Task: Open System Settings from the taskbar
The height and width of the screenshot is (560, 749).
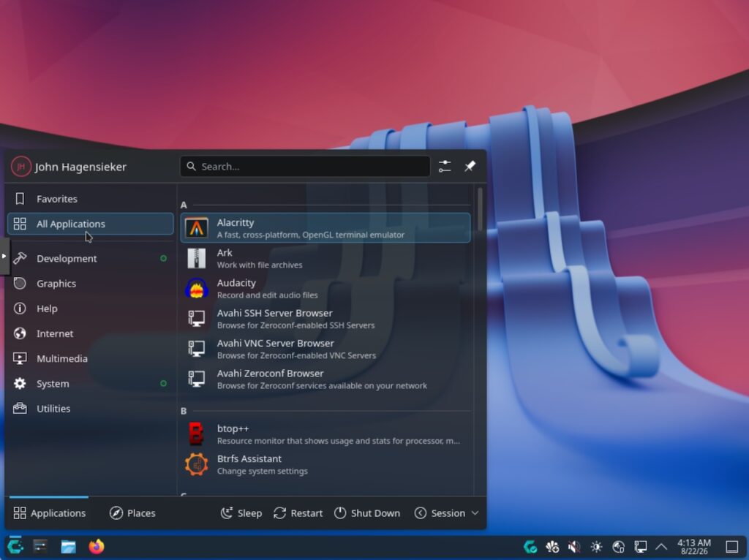Action: [41, 546]
